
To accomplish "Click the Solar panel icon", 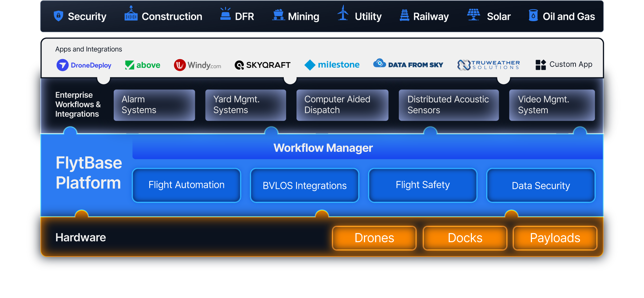I will (474, 14).
